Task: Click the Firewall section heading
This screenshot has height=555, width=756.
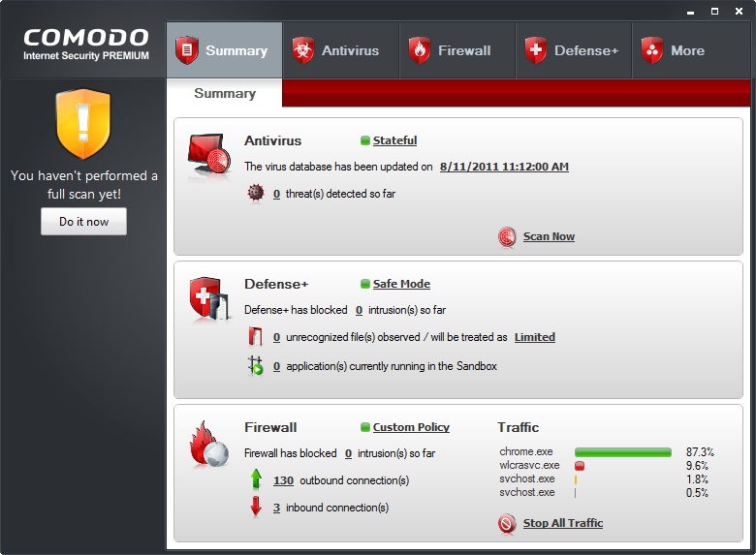Action: coord(270,427)
